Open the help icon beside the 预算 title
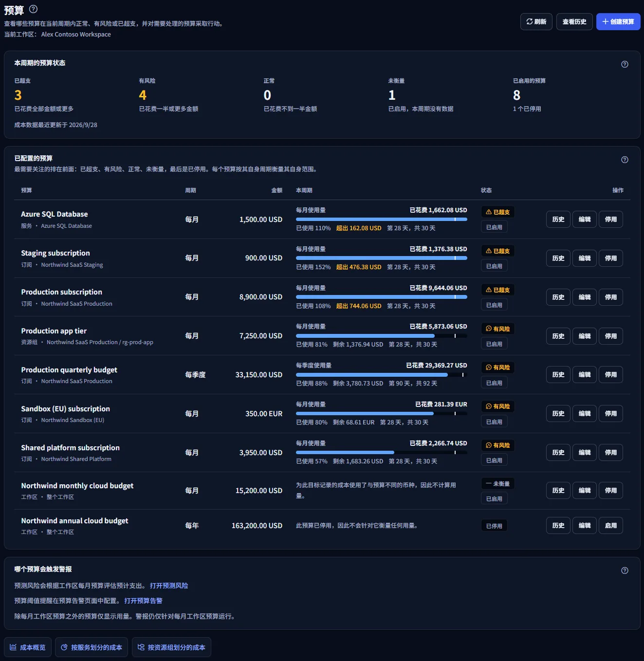 pos(33,9)
